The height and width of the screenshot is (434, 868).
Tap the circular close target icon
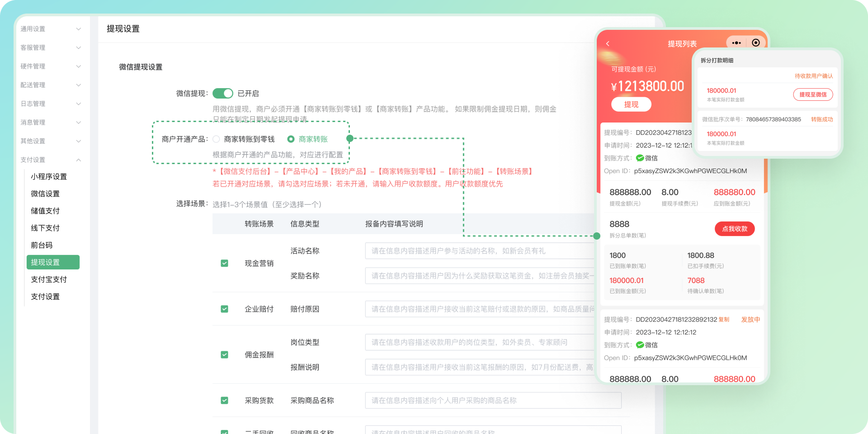[x=755, y=42]
